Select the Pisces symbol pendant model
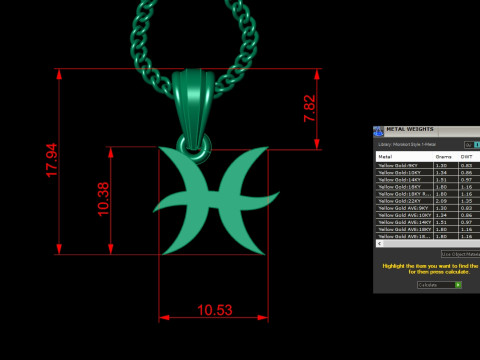The image size is (480, 360). (x=216, y=200)
